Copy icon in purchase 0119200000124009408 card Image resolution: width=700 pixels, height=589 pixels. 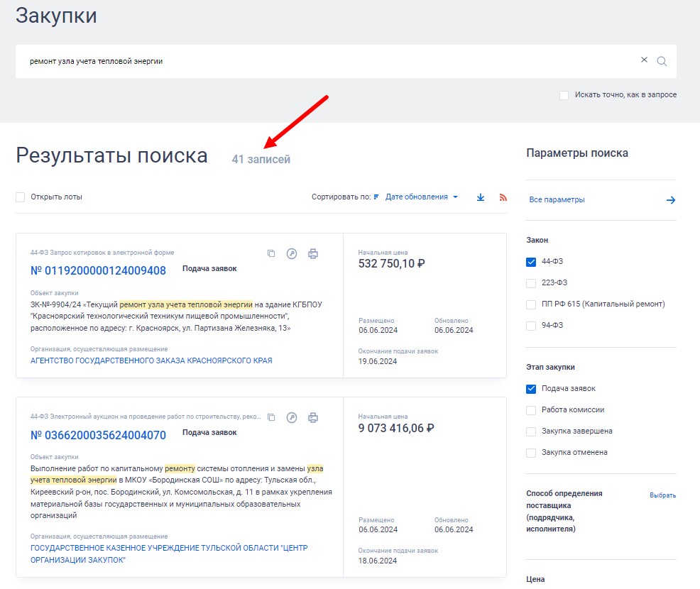pos(271,253)
